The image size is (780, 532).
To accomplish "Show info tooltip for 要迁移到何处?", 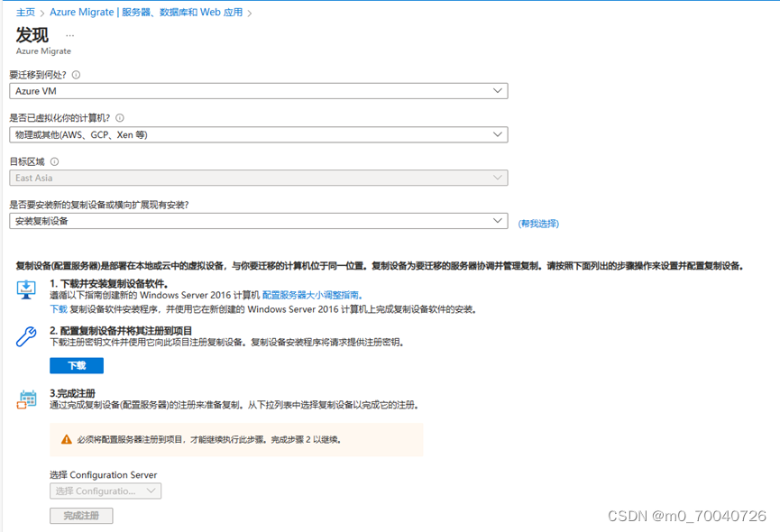I will 76,75.
